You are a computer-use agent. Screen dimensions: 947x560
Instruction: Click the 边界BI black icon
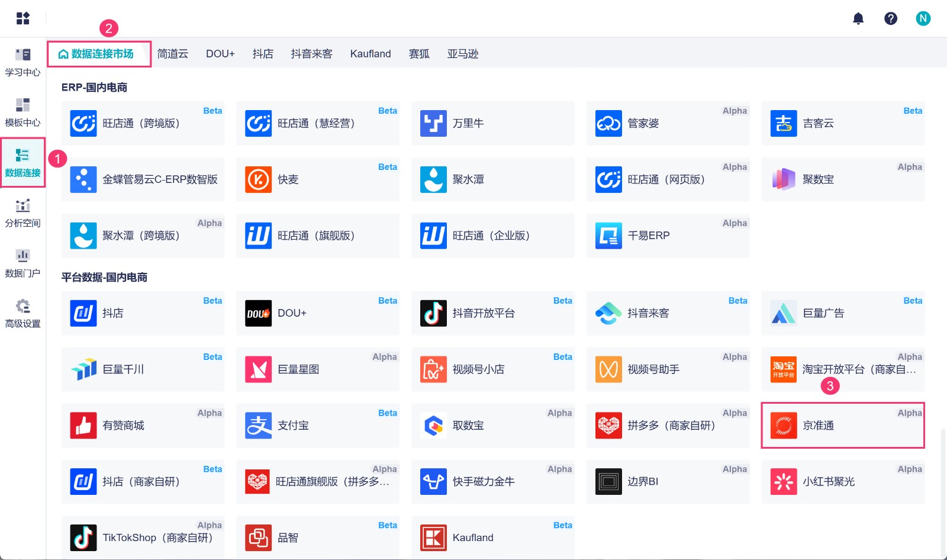pos(608,482)
